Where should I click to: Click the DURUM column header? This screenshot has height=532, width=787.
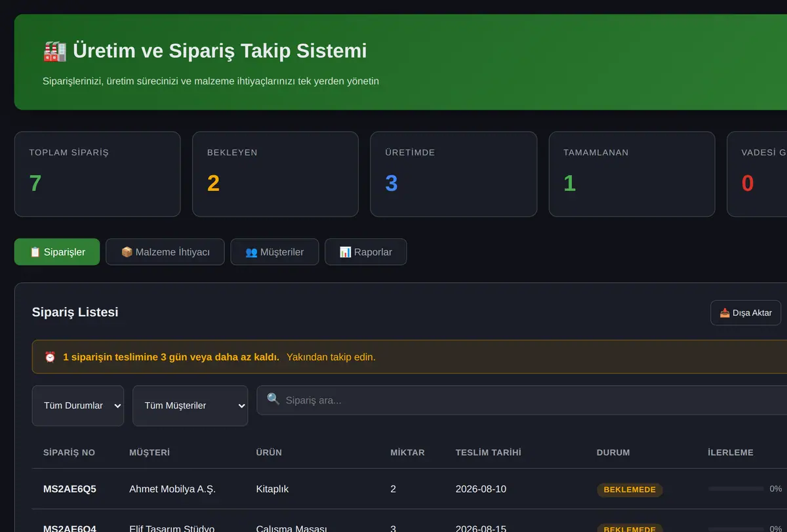(613, 453)
